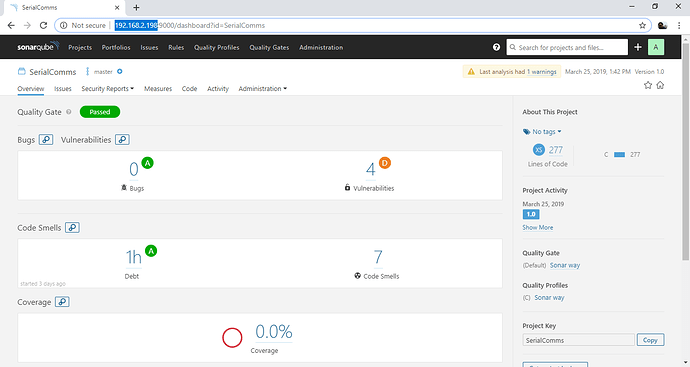690x367 pixels.
Task: Mark project as favorite with star
Action: (x=648, y=85)
